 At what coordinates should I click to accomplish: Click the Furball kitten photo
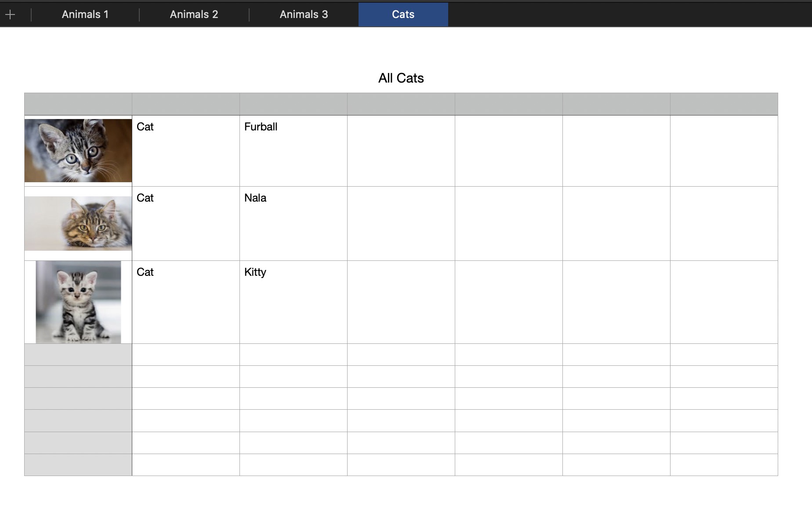click(78, 150)
